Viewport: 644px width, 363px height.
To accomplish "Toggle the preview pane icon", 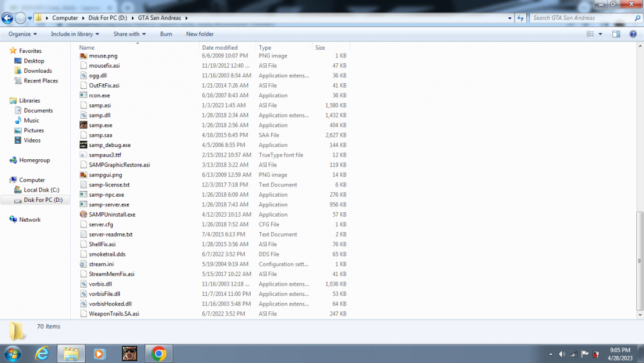I will [616, 34].
